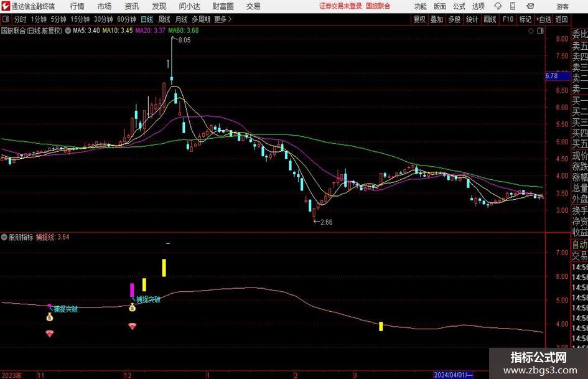
Task: Click the 统计 statistics button
Action: coord(472,19)
